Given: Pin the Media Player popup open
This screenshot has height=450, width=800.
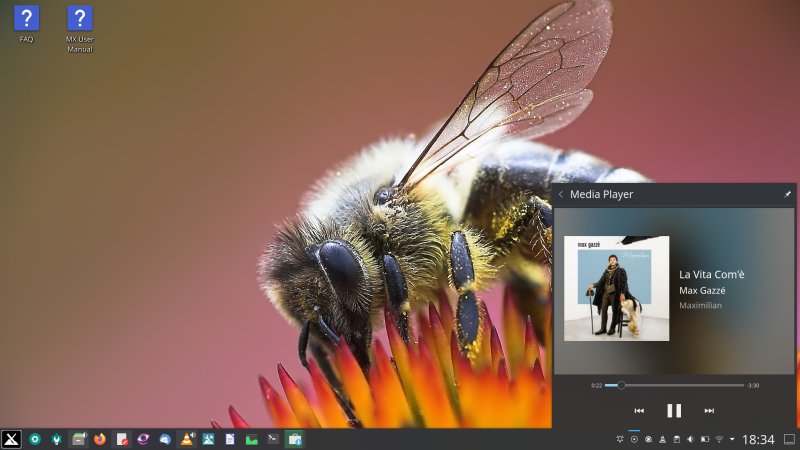Looking at the screenshot, I should [x=787, y=194].
